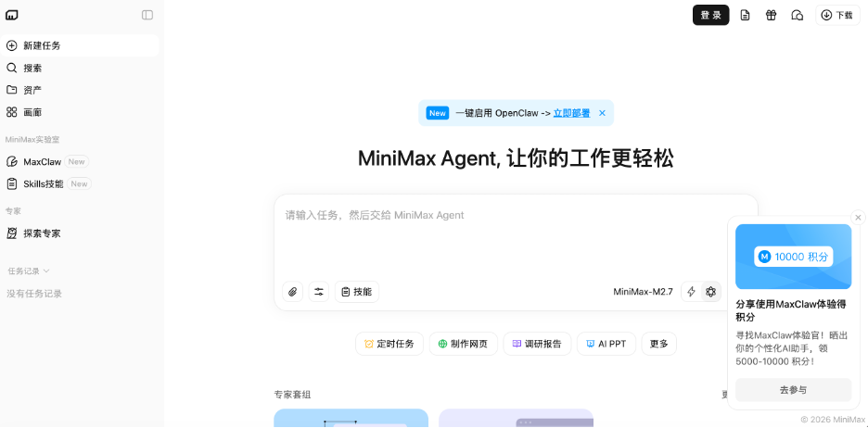This screenshot has height=428, width=868.
Task: Click the slide icon in AI PPT
Action: (590, 344)
